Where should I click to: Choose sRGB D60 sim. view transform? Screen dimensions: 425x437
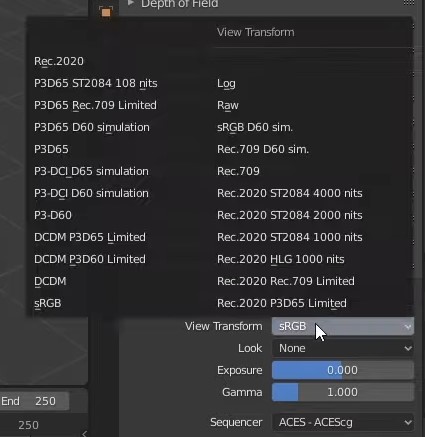255,127
